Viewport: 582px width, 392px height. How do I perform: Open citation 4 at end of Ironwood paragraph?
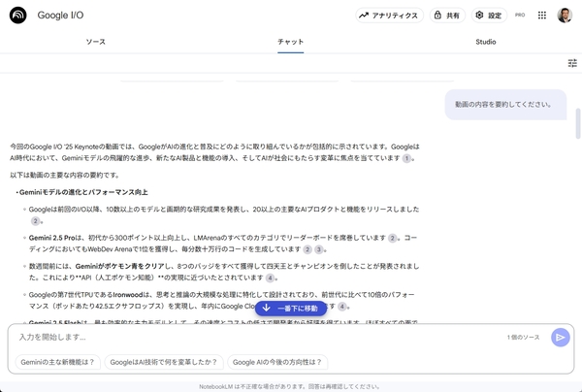click(342, 307)
